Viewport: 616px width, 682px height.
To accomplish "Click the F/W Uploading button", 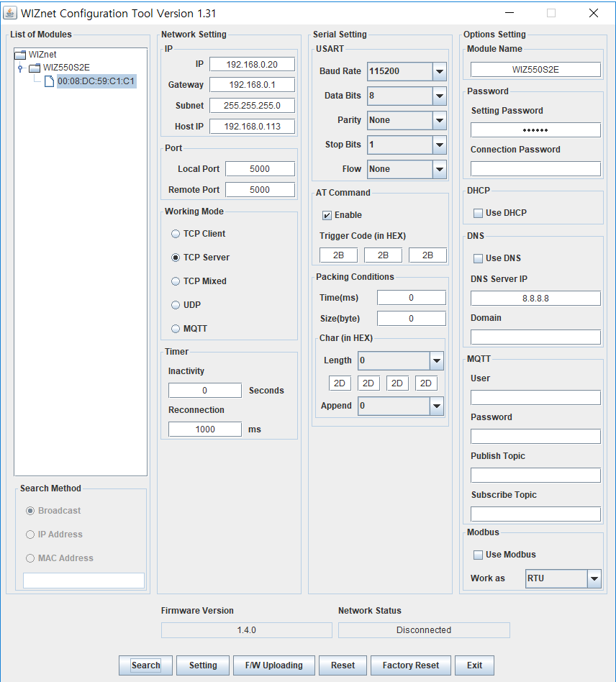I will point(273,665).
